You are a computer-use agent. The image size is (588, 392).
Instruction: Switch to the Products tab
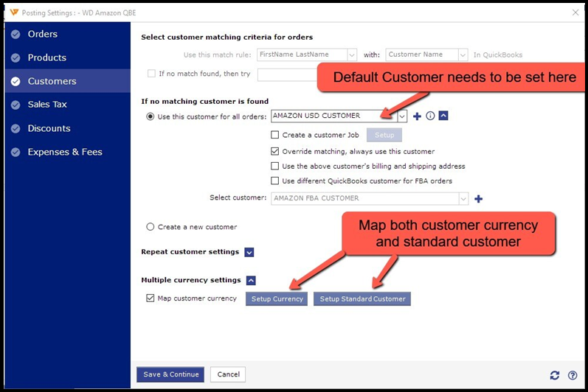point(46,57)
